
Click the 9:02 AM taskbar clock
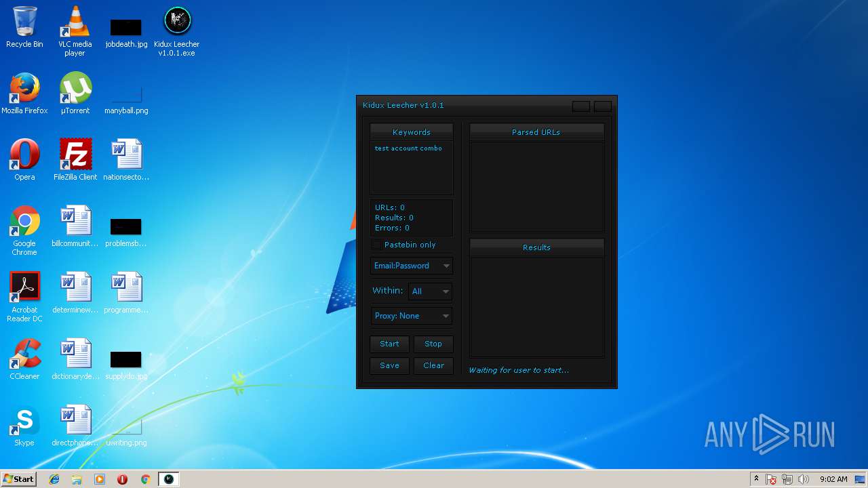click(x=833, y=479)
